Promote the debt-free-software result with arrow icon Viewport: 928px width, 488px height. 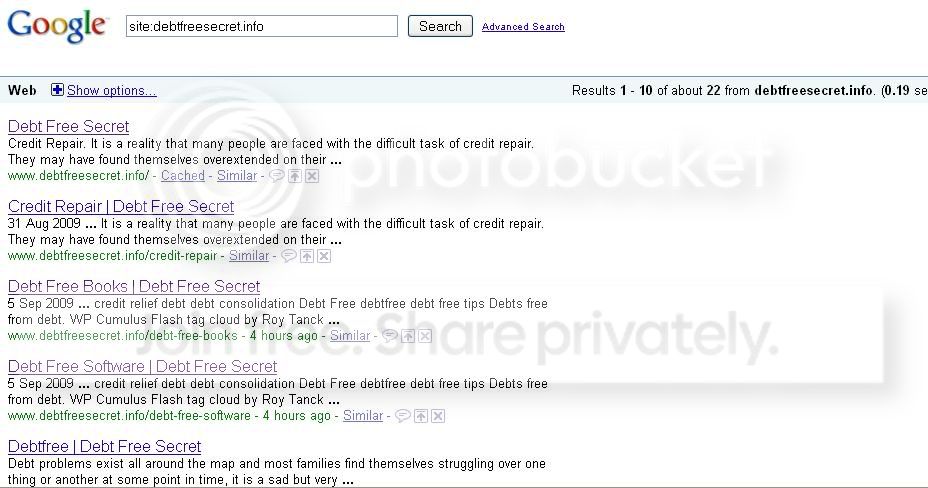[x=421, y=415]
